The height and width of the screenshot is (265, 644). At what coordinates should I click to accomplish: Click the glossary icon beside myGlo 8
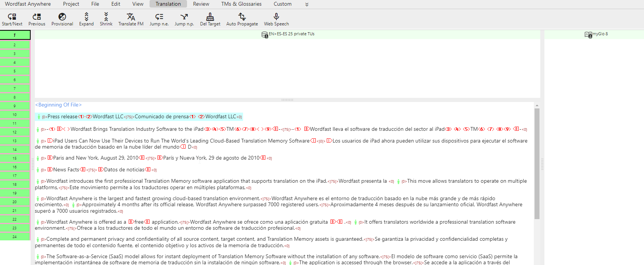pyautogui.click(x=588, y=34)
